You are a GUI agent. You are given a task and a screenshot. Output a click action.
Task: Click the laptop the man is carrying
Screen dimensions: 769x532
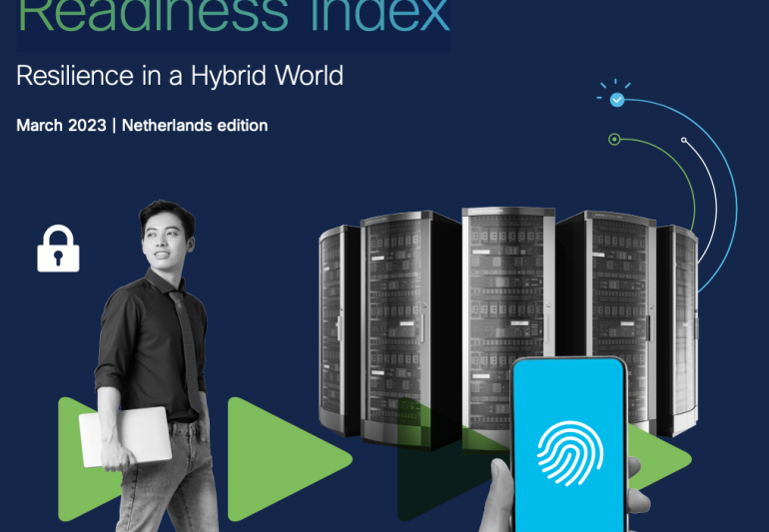[x=125, y=436]
